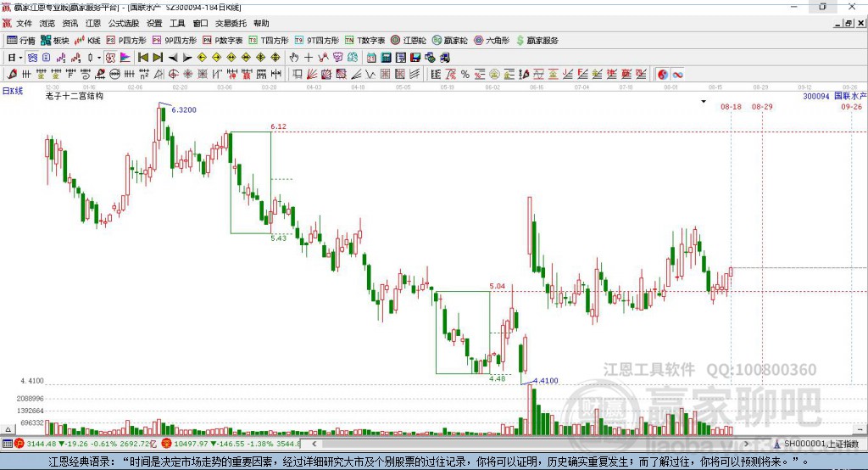Switch to the K线 chart view
The width and height of the screenshot is (868, 470).
click(87, 41)
